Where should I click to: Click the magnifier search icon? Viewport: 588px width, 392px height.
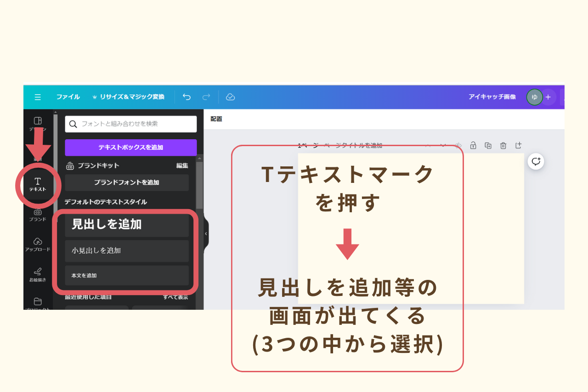[x=73, y=124]
